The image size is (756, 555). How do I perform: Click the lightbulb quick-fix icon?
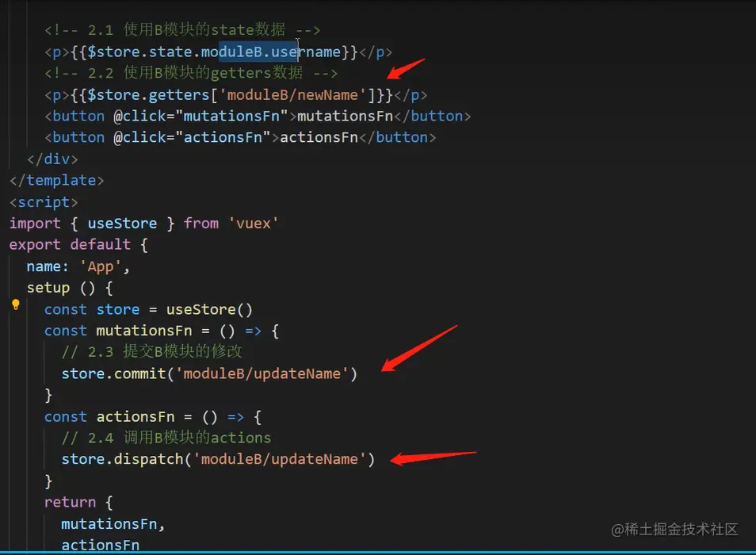pos(15,304)
